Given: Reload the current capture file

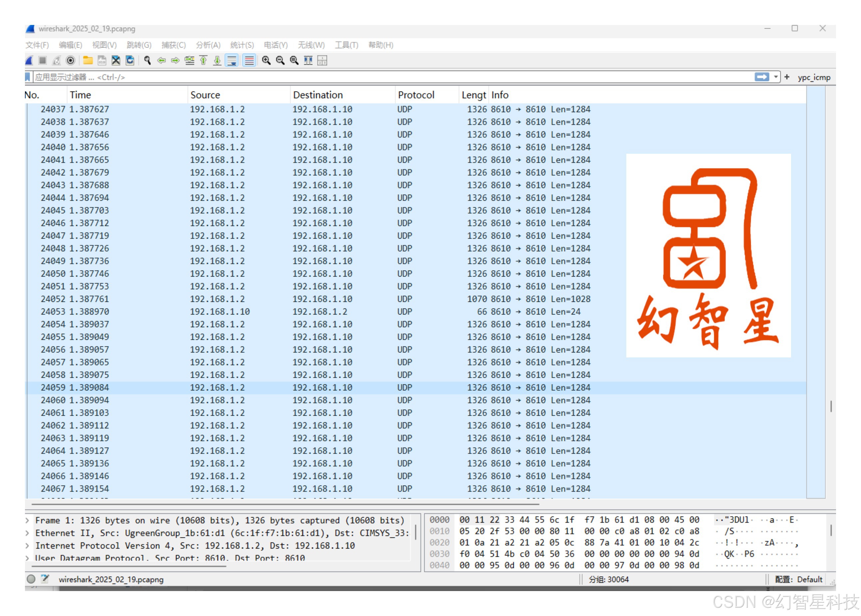Looking at the screenshot, I should coord(130,61).
